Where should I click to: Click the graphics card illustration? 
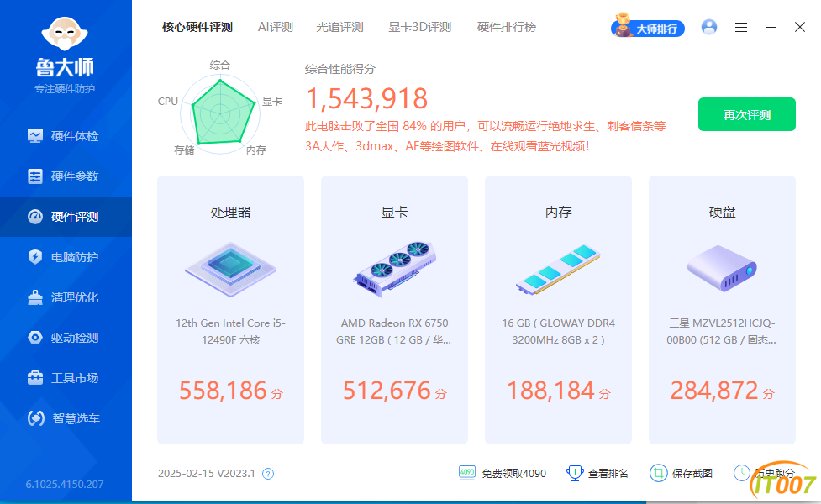tap(394, 269)
